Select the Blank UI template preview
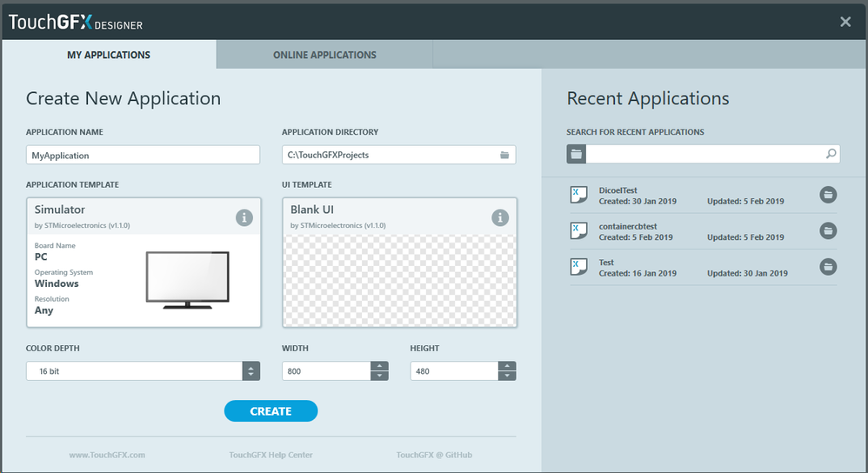Image resolution: width=868 pixels, height=473 pixels. [x=400, y=281]
